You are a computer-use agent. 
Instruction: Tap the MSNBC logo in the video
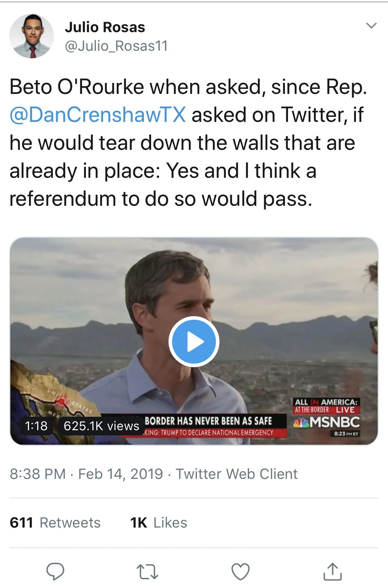tap(326, 422)
